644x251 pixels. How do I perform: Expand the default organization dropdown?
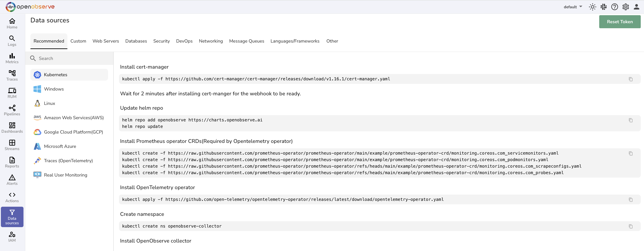tap(573, 7)
